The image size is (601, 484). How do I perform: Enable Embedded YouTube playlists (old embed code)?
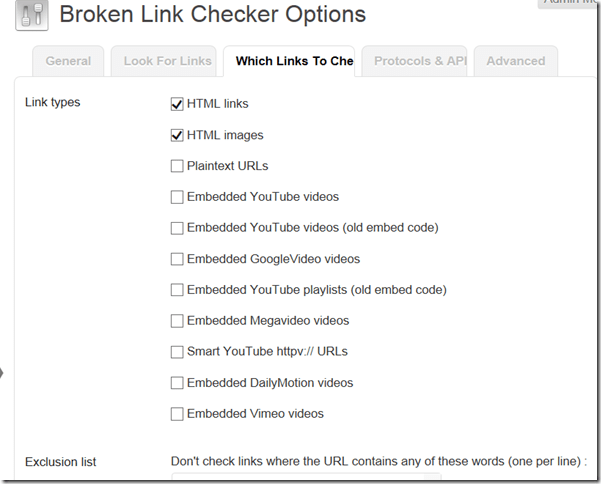click(177, 290)
